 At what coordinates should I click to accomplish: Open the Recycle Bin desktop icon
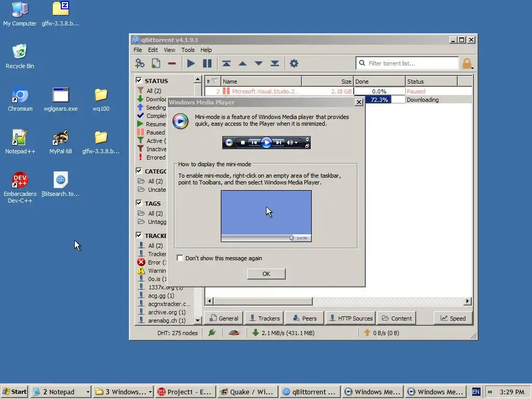point(20,56)
